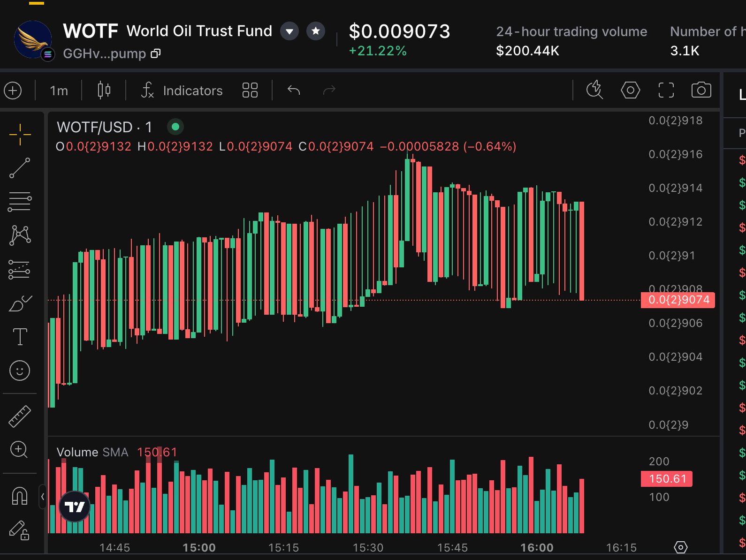746x560 pixels.
Task: Select the trend line drawing tool
Action: coord(20,168)
